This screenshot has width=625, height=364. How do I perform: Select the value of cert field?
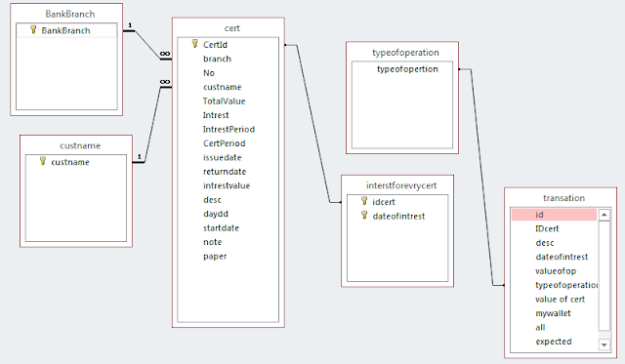click(560, 300)
